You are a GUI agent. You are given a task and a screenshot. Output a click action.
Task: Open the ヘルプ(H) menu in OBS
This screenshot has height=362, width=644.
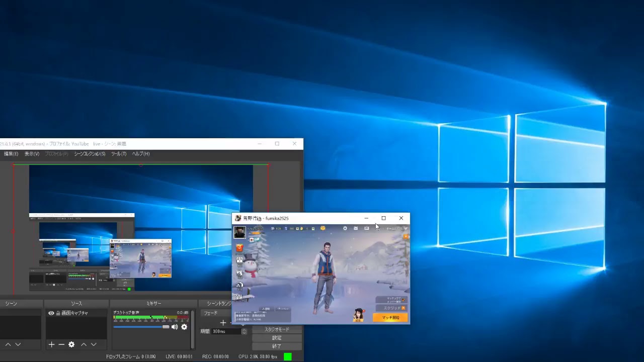pyautogui.click(x=141, y=154)
